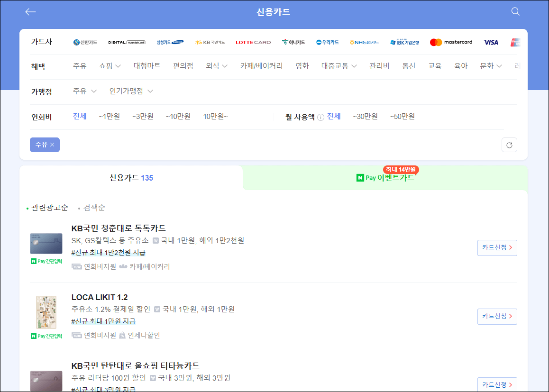Click KB국민 청춘대로 톡톡카드 card image

46,244
